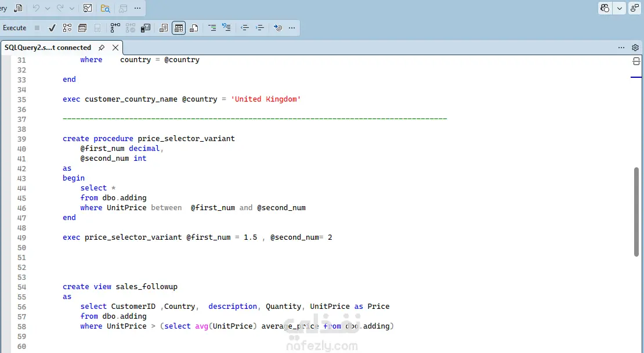
Task: Click 'dbo.adding' on line 45
Action: (x=124, y=197)
